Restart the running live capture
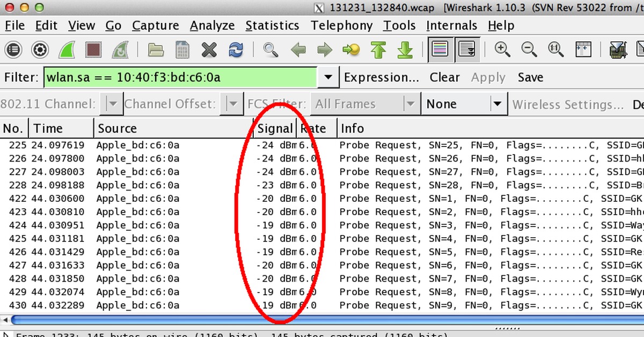The image size is (644, 337). click(120, 50)
